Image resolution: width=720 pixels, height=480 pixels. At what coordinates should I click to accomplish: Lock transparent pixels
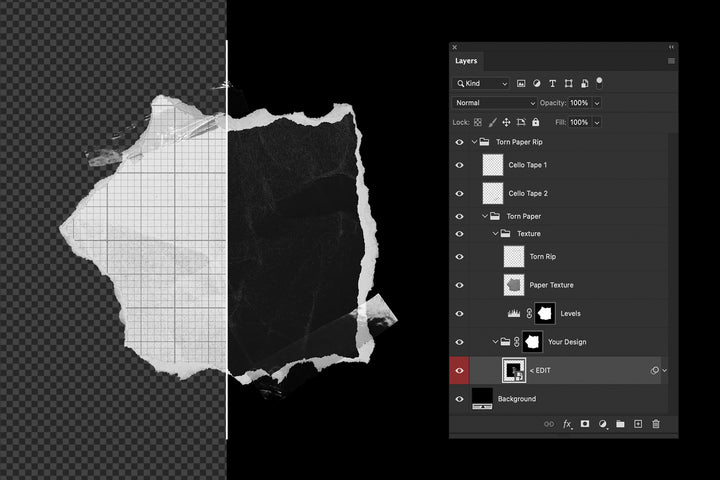[x=478, y=122]
